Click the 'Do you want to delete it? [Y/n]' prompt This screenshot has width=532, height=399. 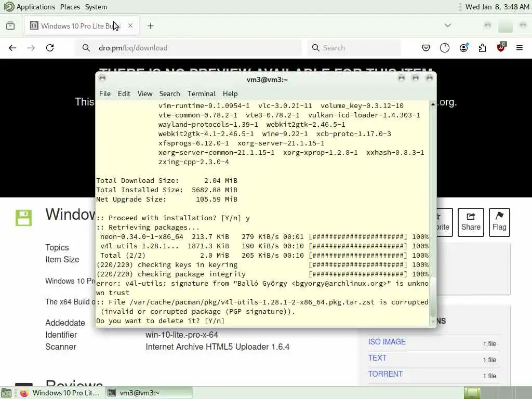pos(160,321)
